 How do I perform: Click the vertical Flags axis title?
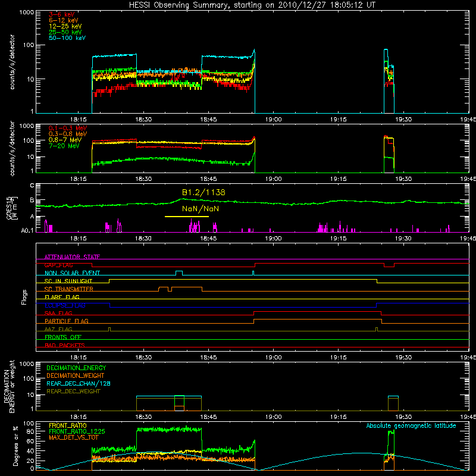tap(24, 297)
